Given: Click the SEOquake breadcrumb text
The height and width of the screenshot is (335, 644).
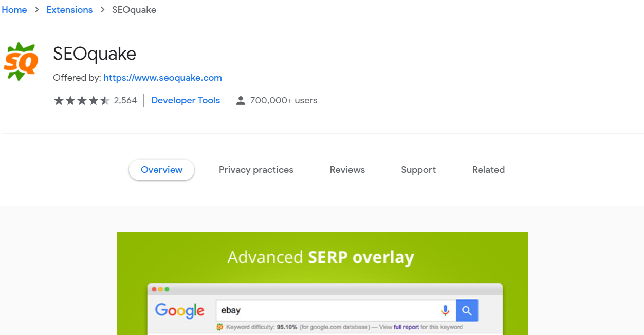Looking at the screenshot, I should click(134, 10).
